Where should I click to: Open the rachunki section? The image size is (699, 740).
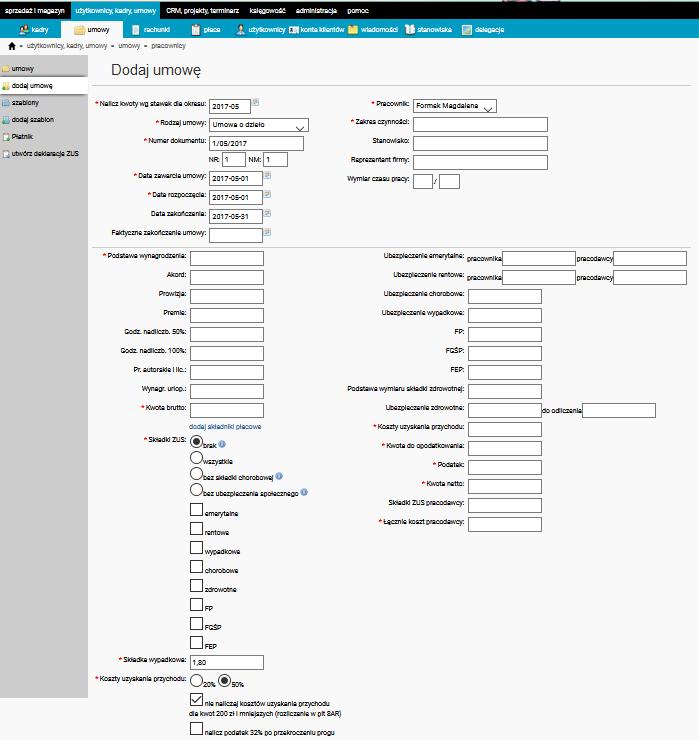point(151,30)
